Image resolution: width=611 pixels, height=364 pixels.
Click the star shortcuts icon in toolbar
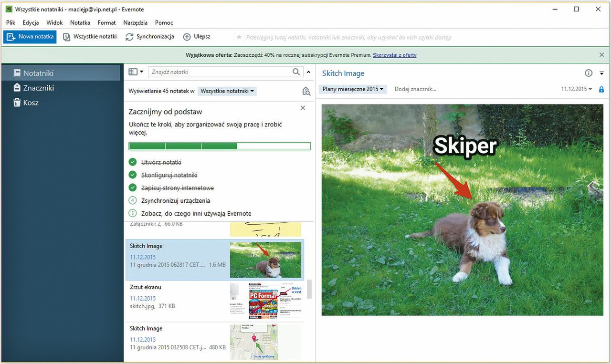pos(239,37)
